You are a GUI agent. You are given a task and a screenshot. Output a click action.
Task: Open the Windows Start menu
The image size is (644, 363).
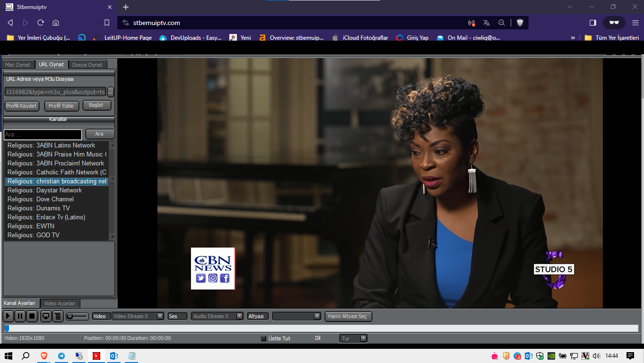click(x=8, y=356)
